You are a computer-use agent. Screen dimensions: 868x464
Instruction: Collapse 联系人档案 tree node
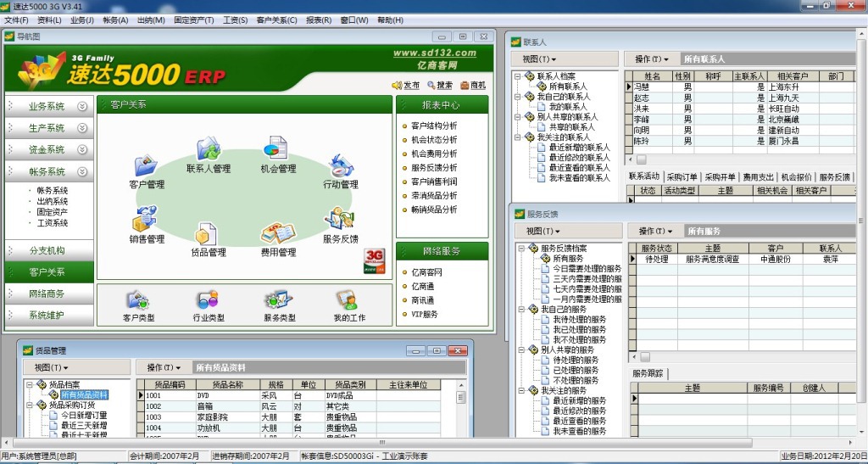[518, 76]
